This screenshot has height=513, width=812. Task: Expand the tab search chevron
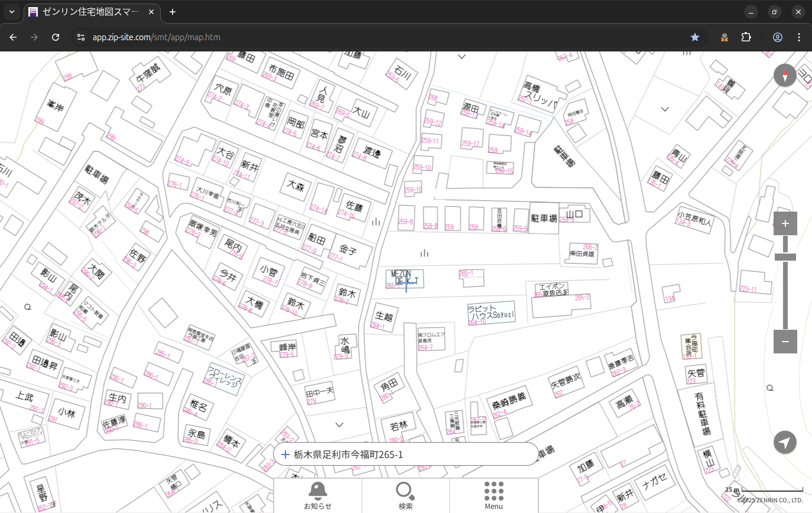tap(12, 12)
